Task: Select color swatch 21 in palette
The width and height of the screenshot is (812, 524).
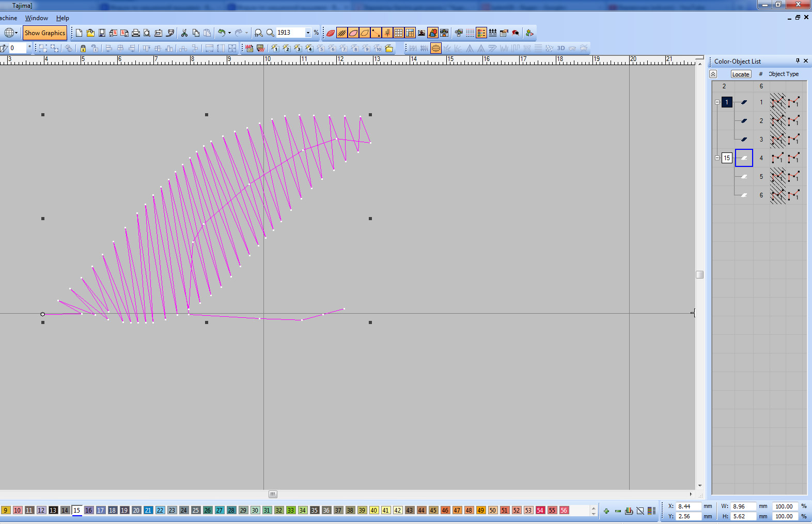Action: point(148,510)
